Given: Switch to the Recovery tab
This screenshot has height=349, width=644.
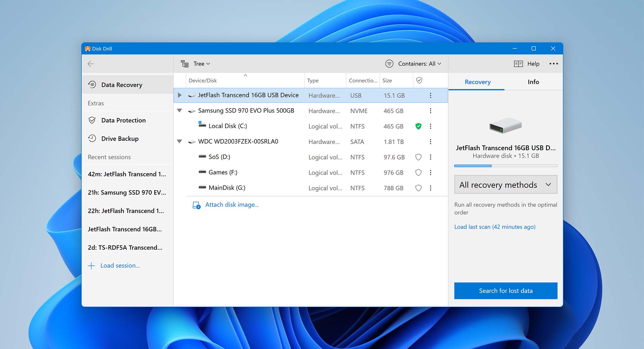Looking at the screenshot, I should pyautogui.click(x=477, y=82).
